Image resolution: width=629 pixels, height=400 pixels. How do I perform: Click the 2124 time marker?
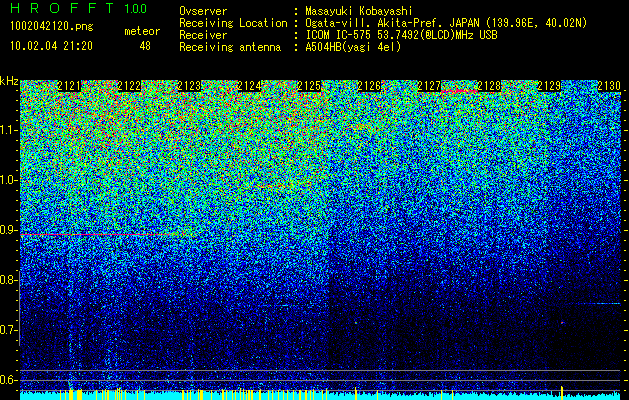tap(249, 86)
